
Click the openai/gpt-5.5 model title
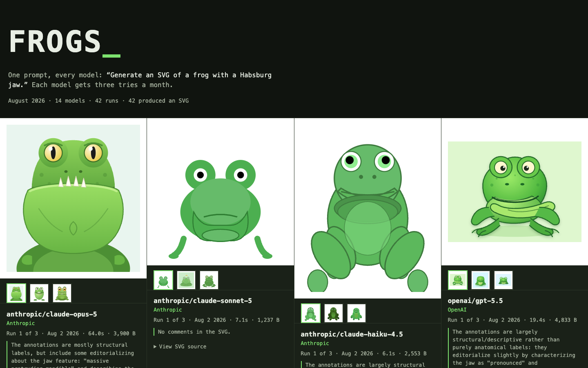[475, 301]
